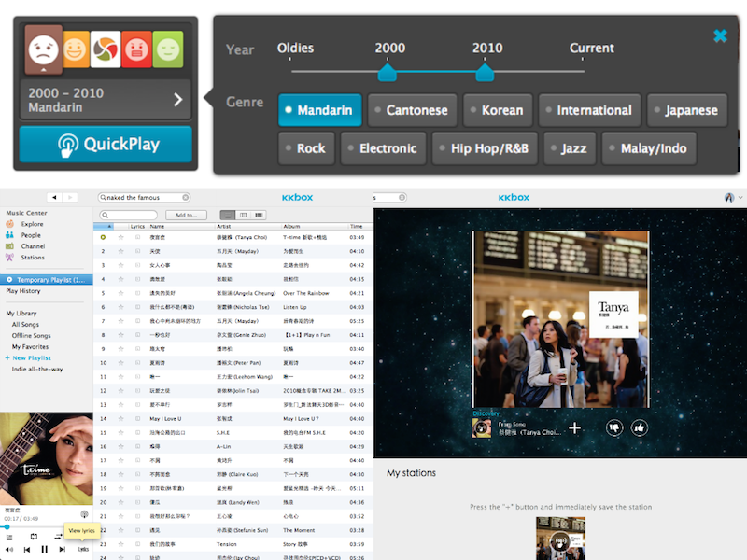
Task: Go back with the left arrow button
Action: click(55, 197)
